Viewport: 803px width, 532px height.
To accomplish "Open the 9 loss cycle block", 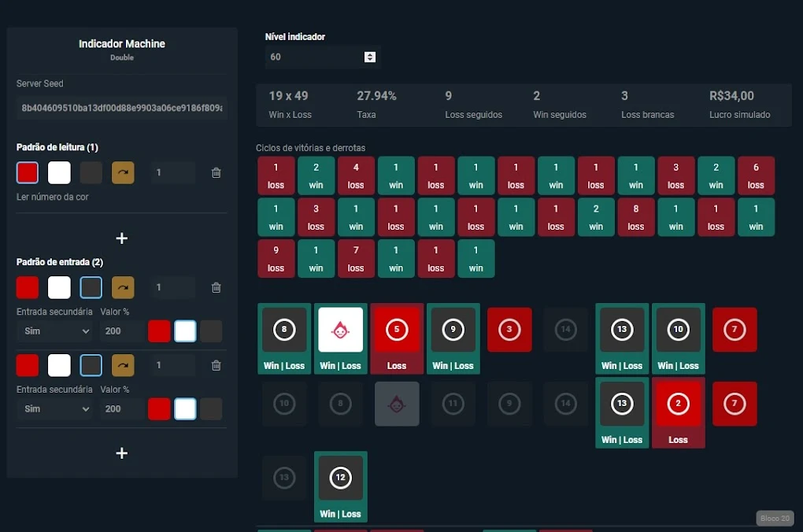I will (x=276, y=258).
